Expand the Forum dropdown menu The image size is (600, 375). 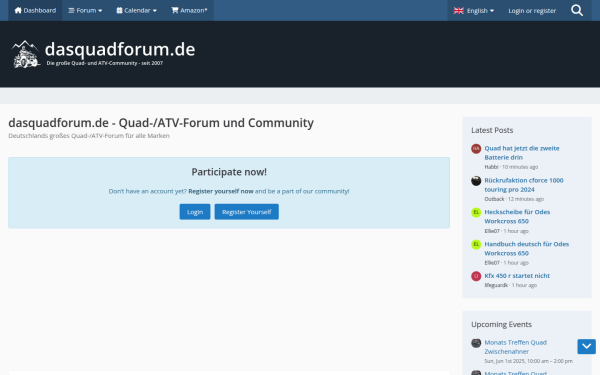(x=85, y=10)
